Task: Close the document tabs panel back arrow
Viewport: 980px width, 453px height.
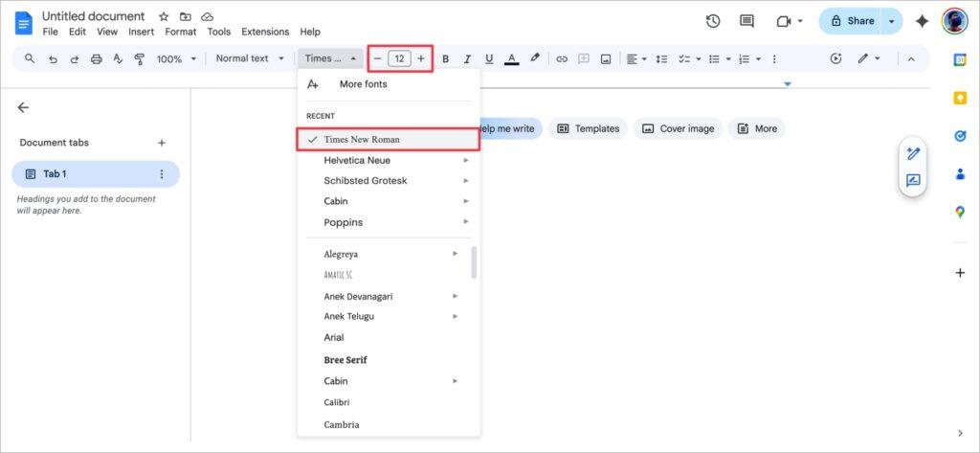Action: 23,107
